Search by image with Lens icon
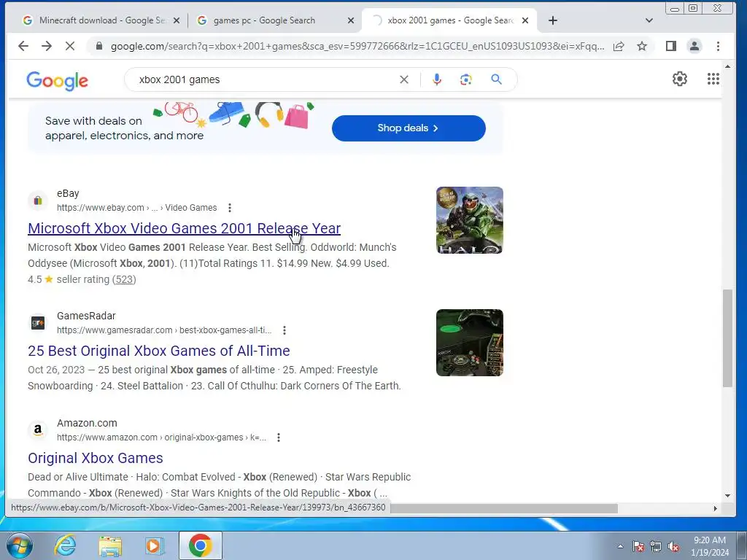Viewport: 747px width, 560px height. [465, 79]
